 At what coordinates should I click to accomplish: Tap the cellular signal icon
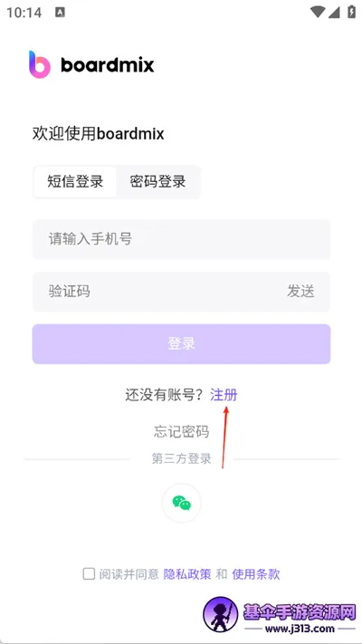pos(334,12)
